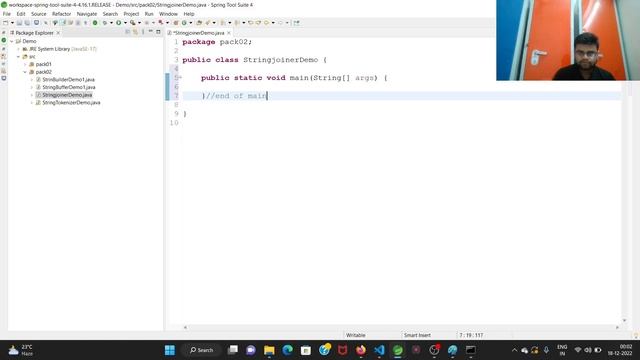
Task: Click on the class name StringjoinerDemo in code
Action: [280, 60]
